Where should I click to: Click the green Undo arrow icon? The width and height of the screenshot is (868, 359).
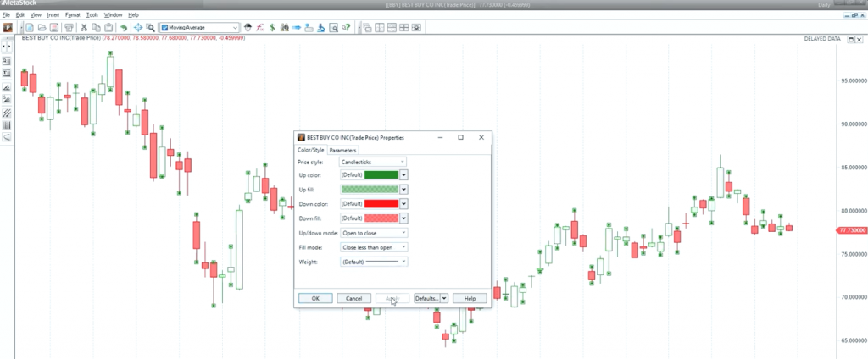click(x=124, y=27)
